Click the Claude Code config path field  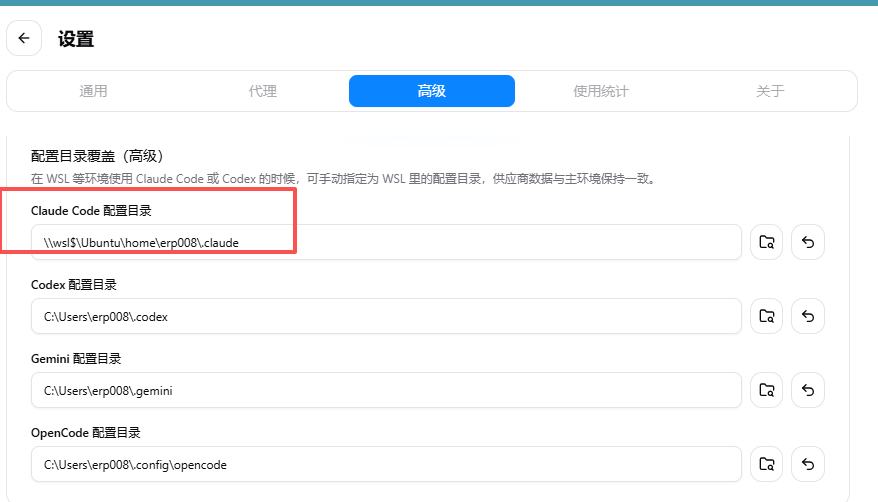tap(386, 242)
